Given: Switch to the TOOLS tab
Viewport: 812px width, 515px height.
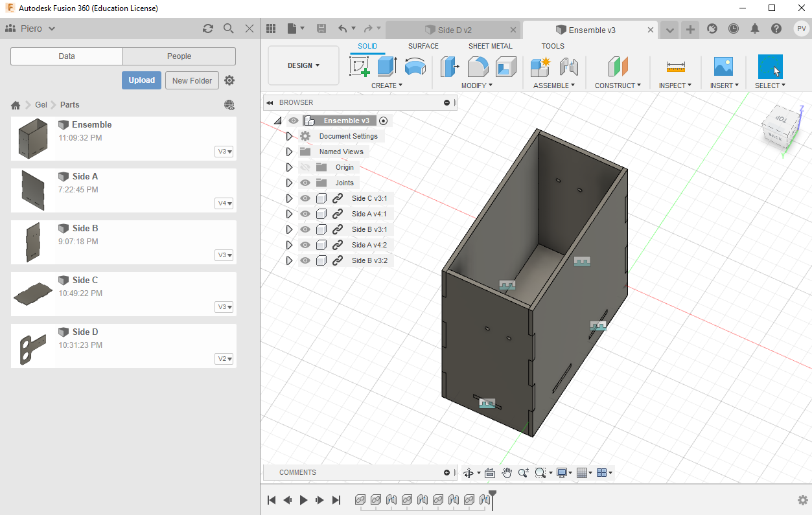Looking at the screenshot, I should (553, 46).
